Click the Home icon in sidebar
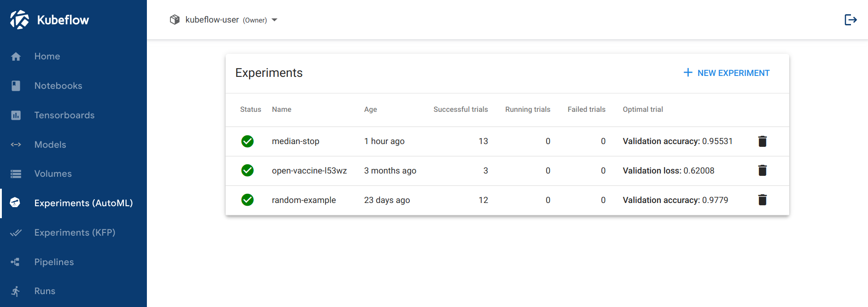The image size is (868, 307). (x=16, y=57)
